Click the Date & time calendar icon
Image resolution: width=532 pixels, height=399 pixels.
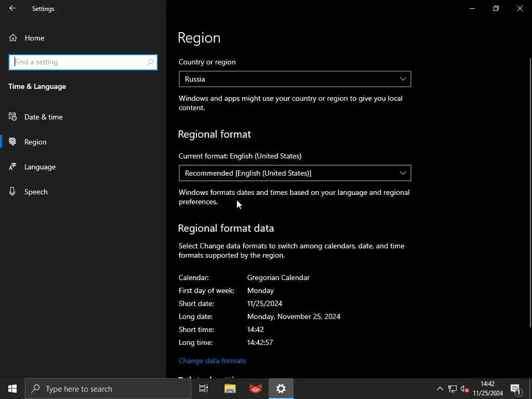(x=12, y=117)
